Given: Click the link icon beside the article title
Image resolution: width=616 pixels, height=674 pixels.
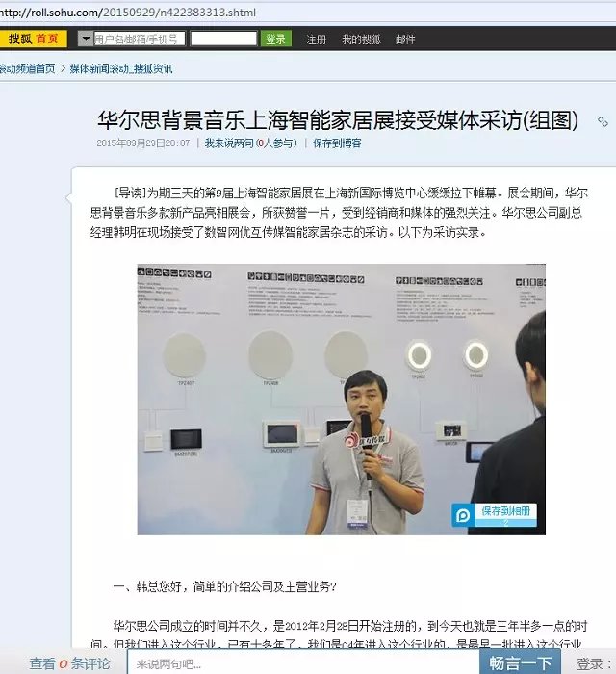Looking at the screenshot, I should [x=603, y=122].
